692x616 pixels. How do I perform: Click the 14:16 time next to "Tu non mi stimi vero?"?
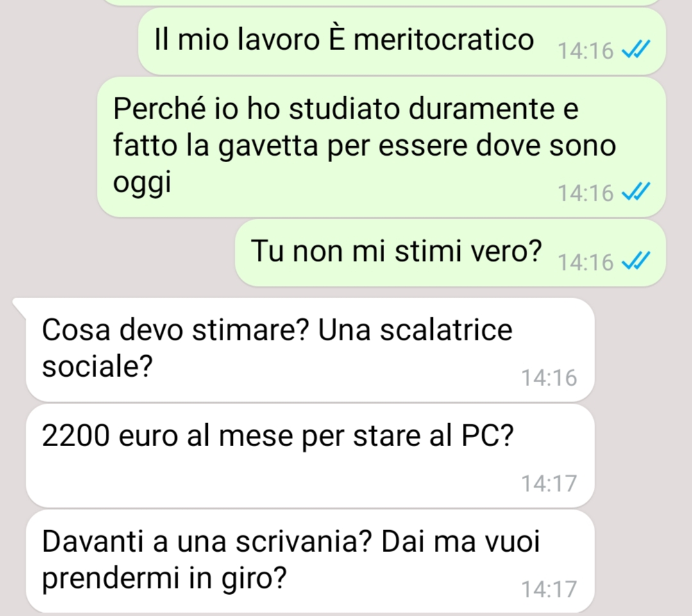point(586,262)
